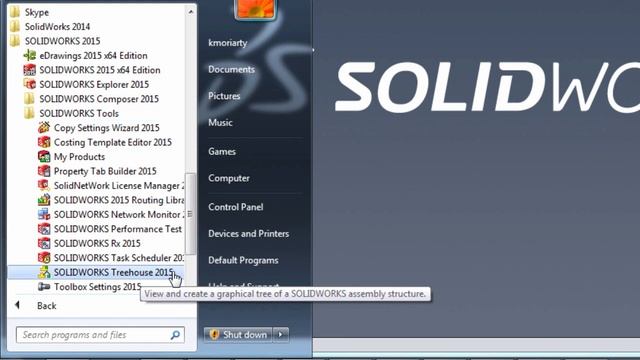Screen dimensions: 640x360
Task: Select 'My Products' text entry
Action: [79, 157]
